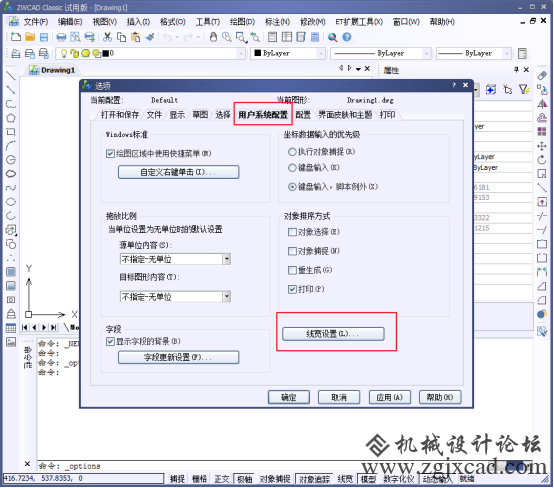The image size is (554, 488).
Task: Select the Arc tool in left toolbar
Action: (11, 146)
